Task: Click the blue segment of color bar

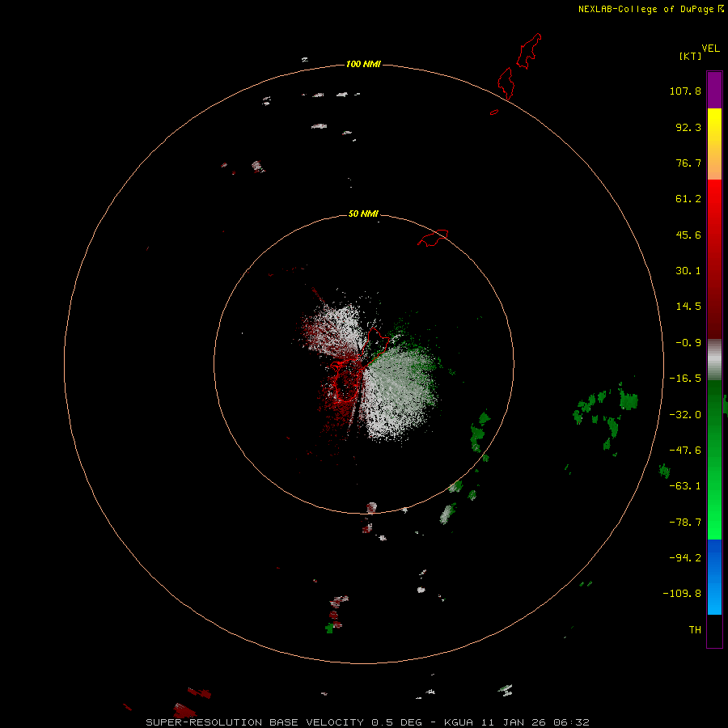Action: click(x=714, y=577)
